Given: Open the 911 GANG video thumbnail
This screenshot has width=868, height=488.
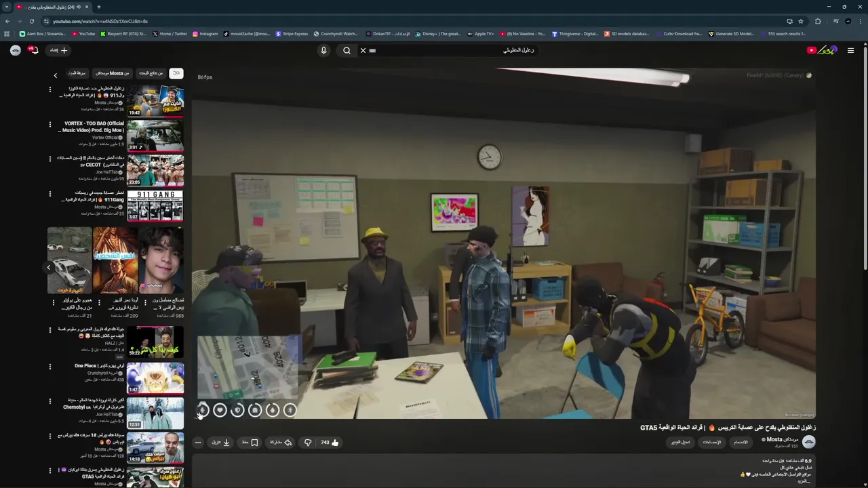Looking at the screenshot, I should tap(155, 205).
